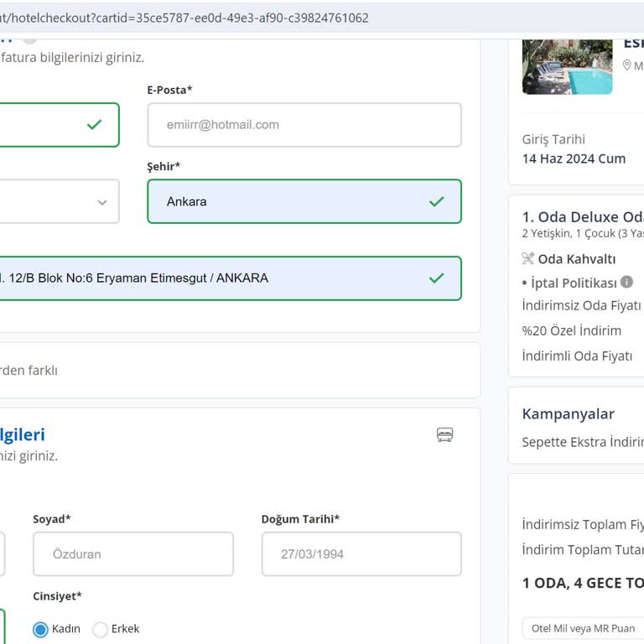Click the green checkmark left of E-Posta field

(94, 124)
